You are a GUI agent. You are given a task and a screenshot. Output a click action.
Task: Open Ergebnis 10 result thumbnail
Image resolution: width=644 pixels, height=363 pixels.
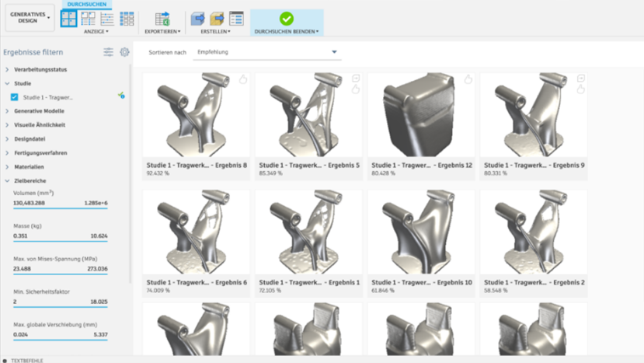421,232
